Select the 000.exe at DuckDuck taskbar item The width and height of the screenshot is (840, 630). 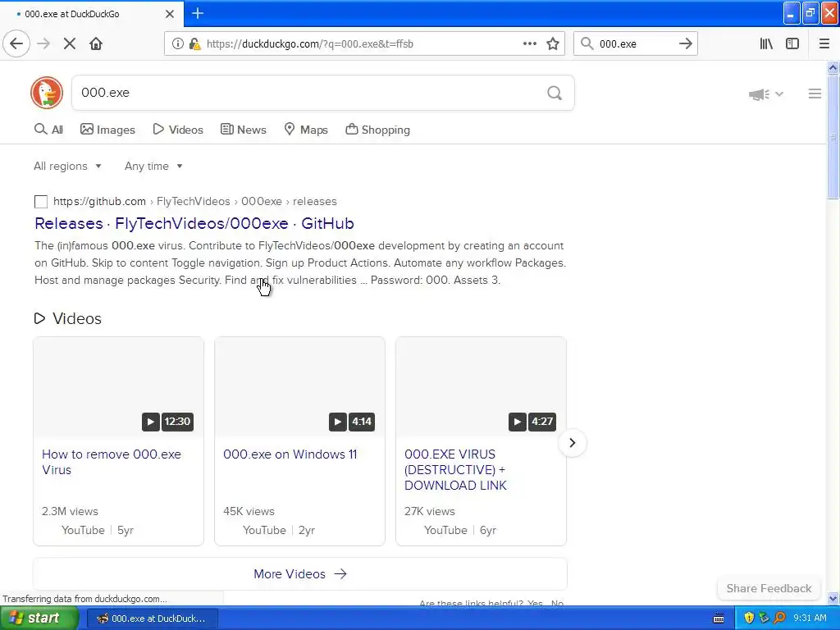click(x=151, y=619)
